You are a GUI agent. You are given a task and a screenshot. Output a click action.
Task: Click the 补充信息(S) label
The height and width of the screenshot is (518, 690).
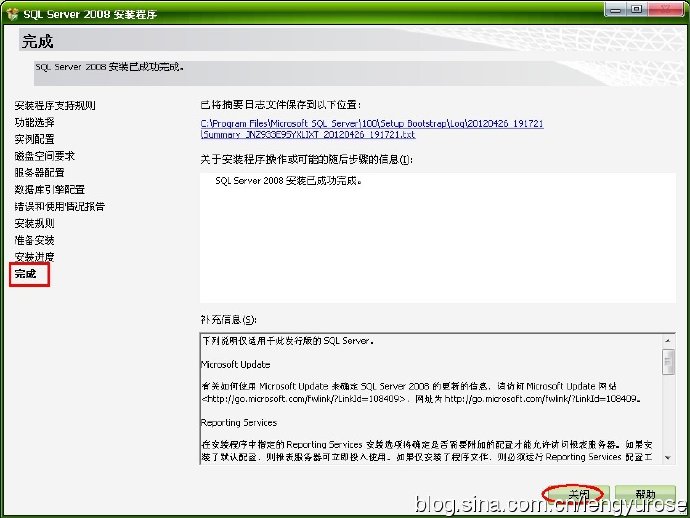(x=228, y=320)
